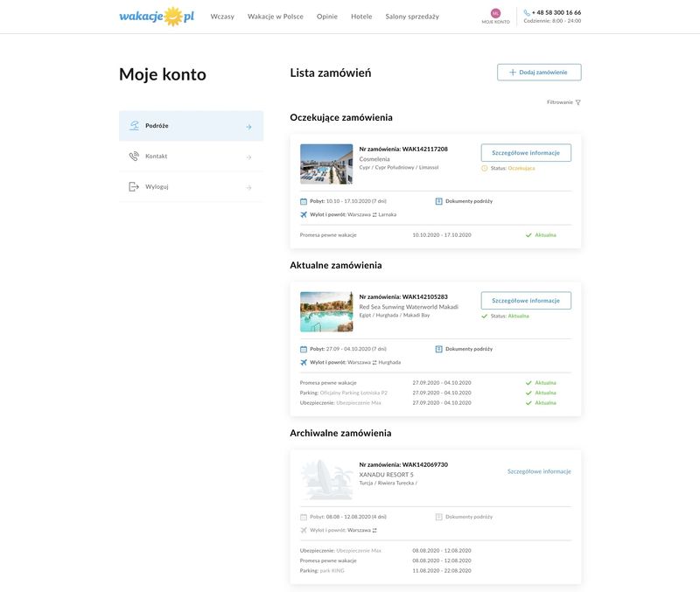The width and height of the screenshot is (700, 592).
Task: Click the phone icon by the hotline number
Action: click(x=527, y=13)
